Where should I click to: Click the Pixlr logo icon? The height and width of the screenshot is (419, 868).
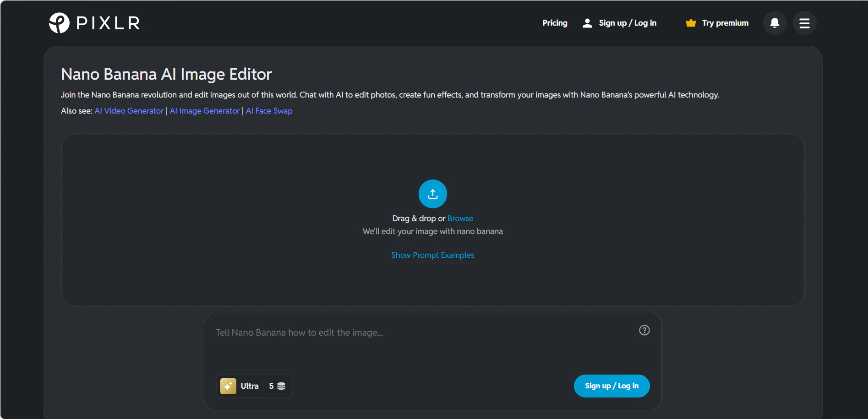pyautogui.click(x=59, y=23)
